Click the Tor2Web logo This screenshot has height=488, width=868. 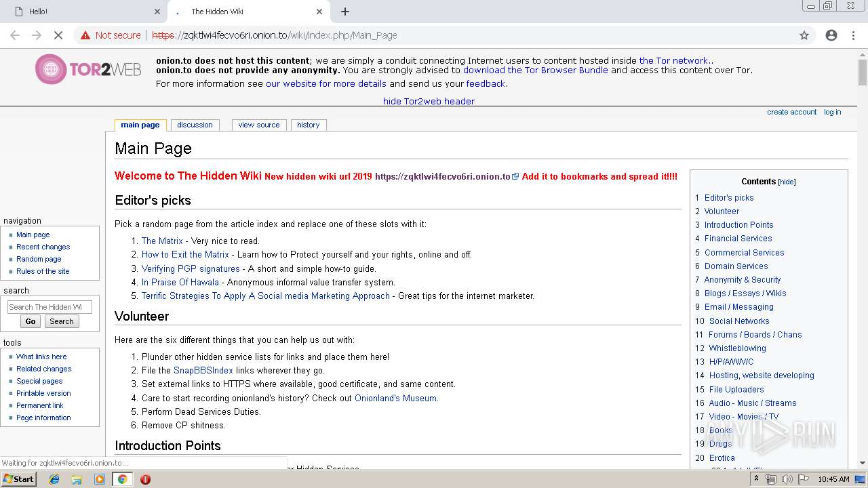click(x=89, y=69)
